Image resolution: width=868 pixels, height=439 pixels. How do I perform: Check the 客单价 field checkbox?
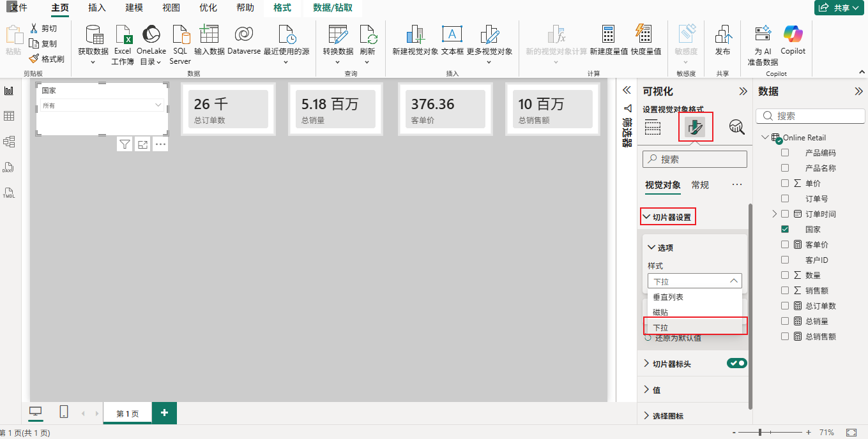tap(785, 244)
